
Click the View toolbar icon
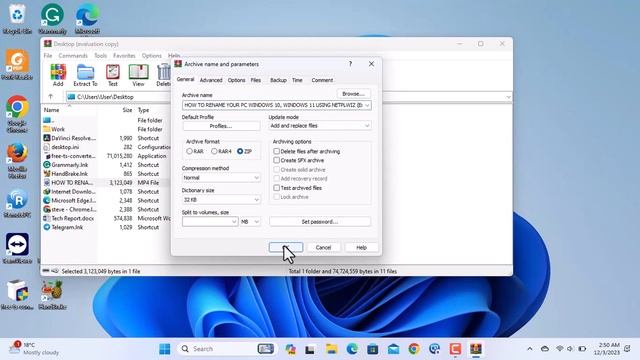pos(138,75)
